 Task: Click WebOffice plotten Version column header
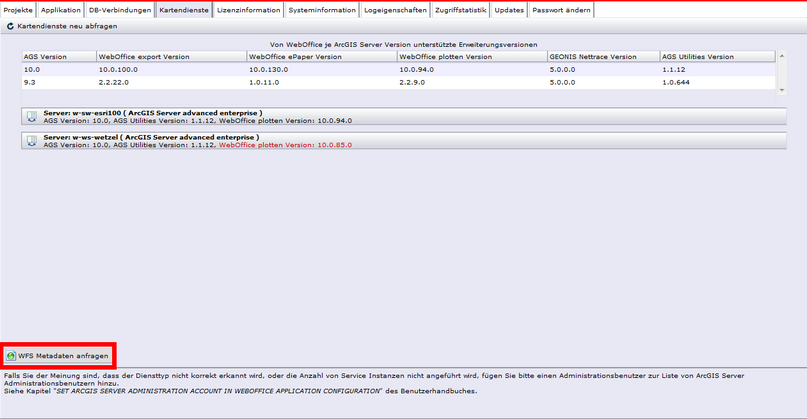coord(472,57)
